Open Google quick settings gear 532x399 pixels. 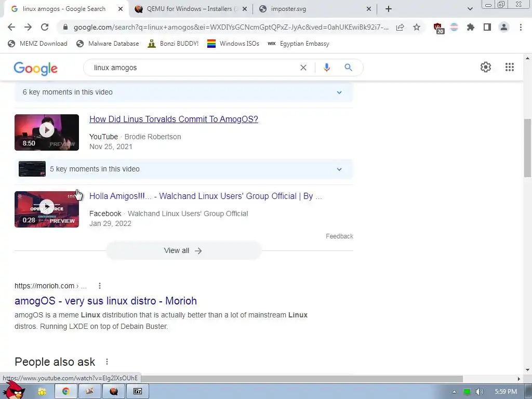coord(486,67)
